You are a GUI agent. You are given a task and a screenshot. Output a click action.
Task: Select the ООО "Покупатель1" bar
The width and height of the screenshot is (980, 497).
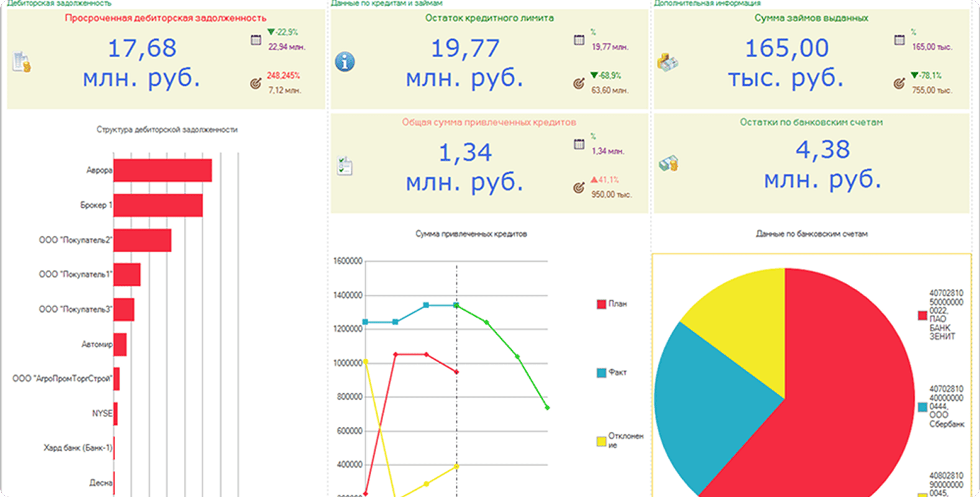coord(127,275)
